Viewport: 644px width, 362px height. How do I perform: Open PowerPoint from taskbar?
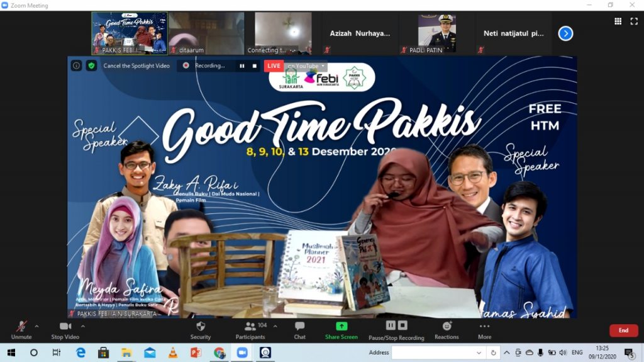coord(196,353)
